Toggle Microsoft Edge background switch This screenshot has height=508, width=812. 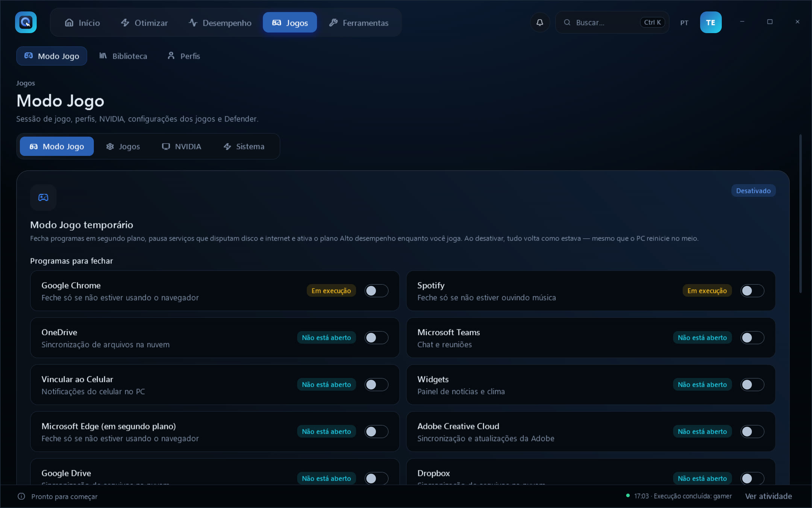coord(376,431)
